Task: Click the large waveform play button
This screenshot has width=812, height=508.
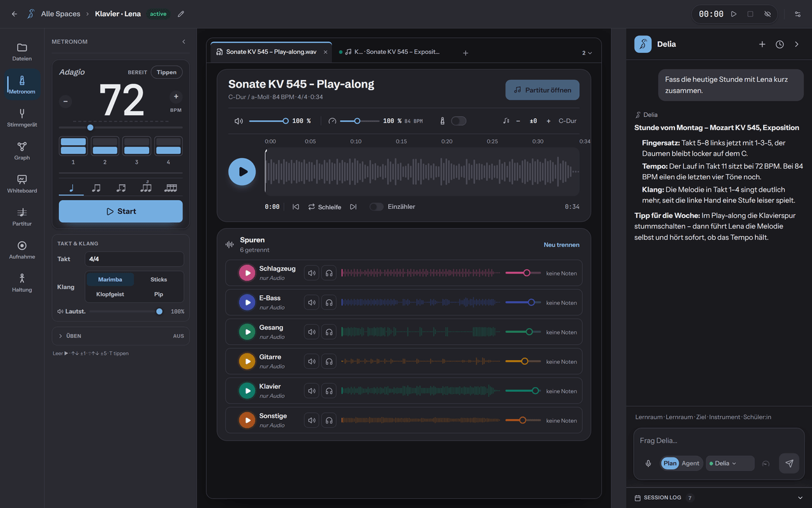Action: click(x=242, y=171)
